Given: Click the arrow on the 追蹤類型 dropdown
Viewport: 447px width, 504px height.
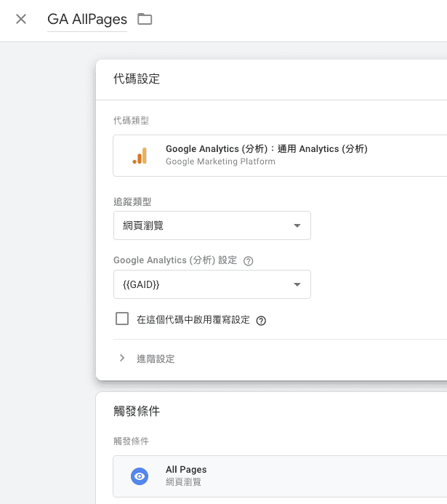Looking at the screenshot, I should (x=297, y=226).
